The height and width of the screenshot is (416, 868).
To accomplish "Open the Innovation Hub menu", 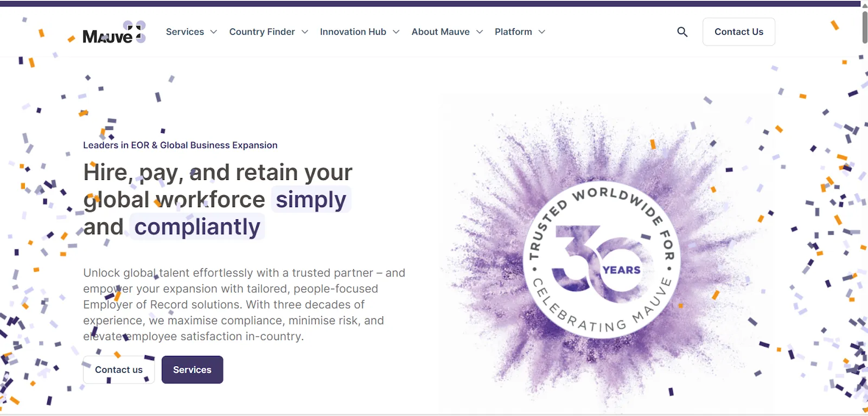I will tap(353, 32).
